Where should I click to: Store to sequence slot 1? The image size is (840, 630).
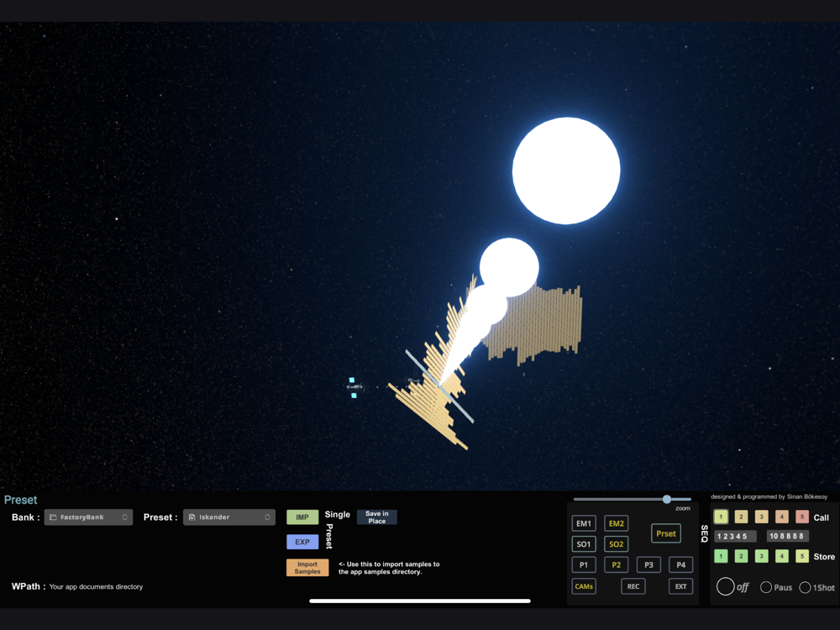[721, 556]
